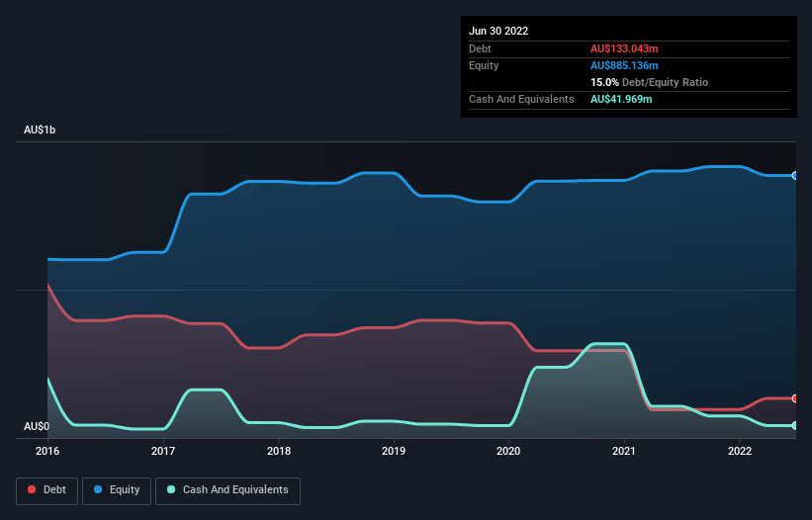Viewport: 812px width, 520px height.
Task: Select the Equity endpoint marker on chart
Action: [795, 176]
